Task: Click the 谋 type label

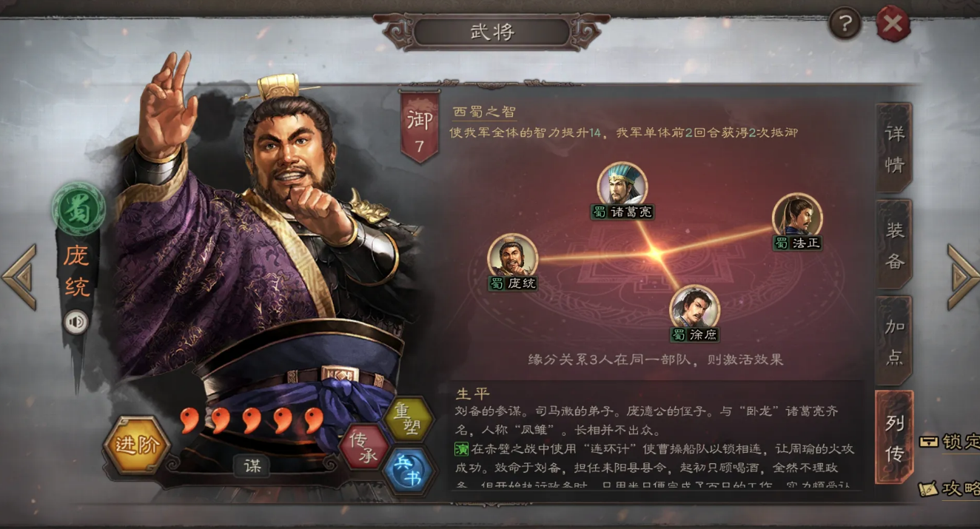Action: pyautogui.click(x=252, y=465)
